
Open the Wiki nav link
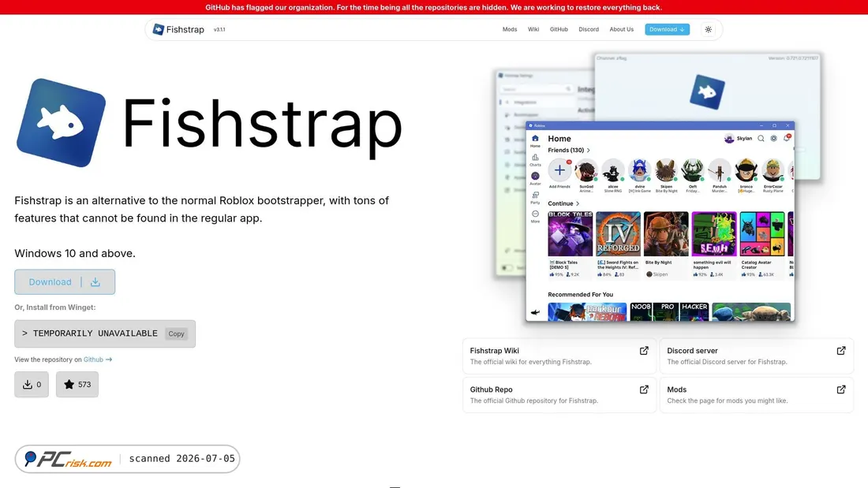pyautogui.click(x=533, y=29)
